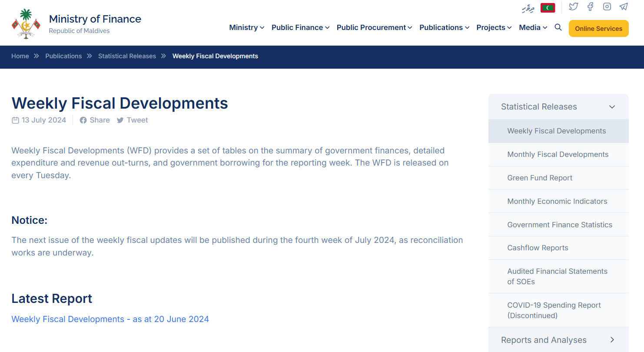Viewport: 644px width, 352px height.
Task: Open Weekly Fiscal Developments 20 June 2024 report
Action: pyautogui.click(x=110, y=319)
